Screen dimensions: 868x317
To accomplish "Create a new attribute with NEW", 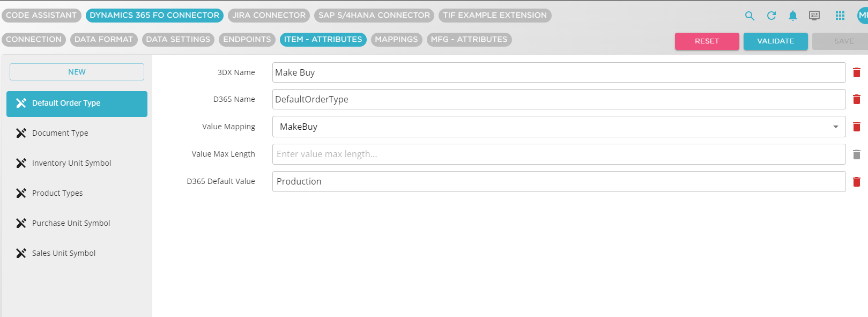I will click(77, 72).
